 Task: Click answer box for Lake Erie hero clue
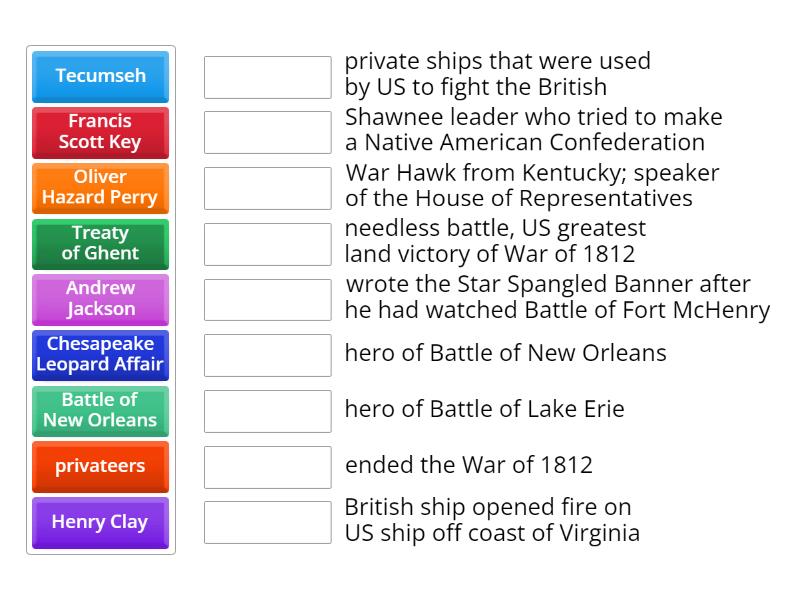click(x=266, y=411)
